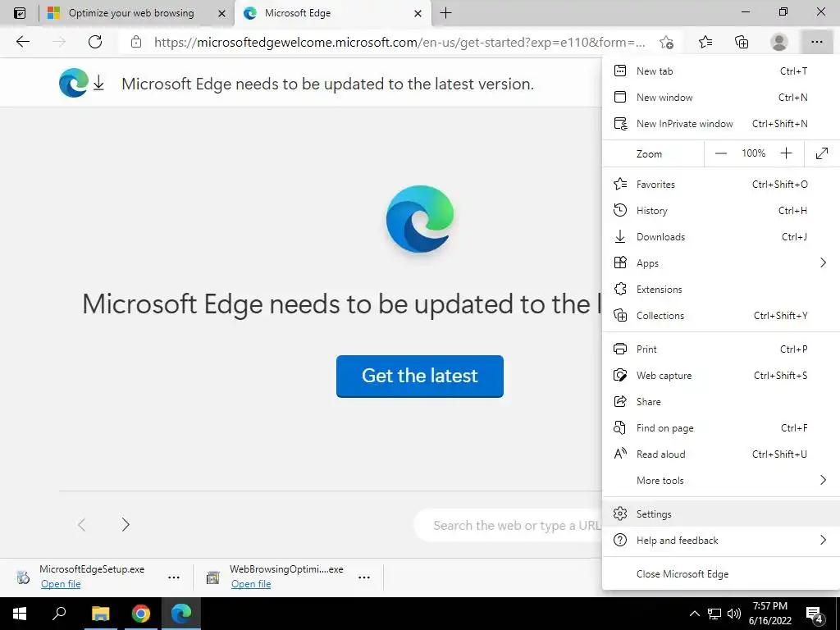Click the Edge logo in the page banner

tap(74, 83)
